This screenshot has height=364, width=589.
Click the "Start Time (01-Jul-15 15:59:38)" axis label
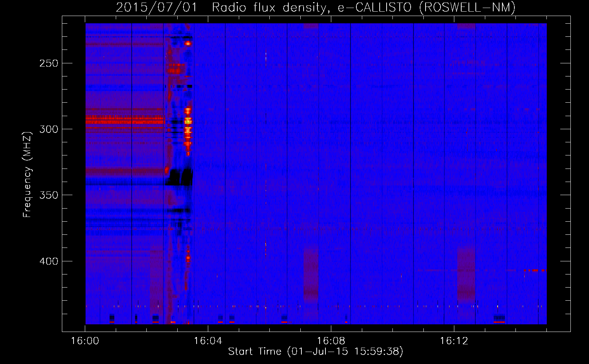pyautogui.click(x=316, y=352)
